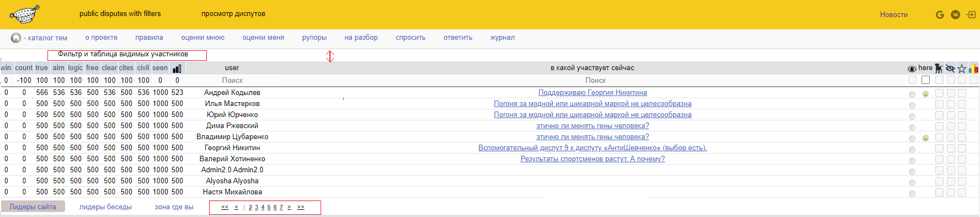Open 'Вспомогательный диспут 9' link
The image size is (980, 217).
pyautogui.click(x=593, y=148)
